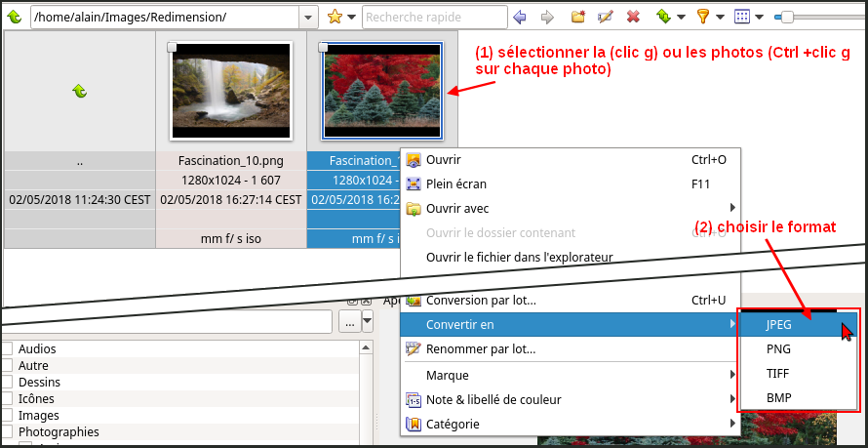The width and height of the screenshot is (868, 448).
Task: Click the yellow filter funnel icon
Action: pyautogui.click(x=702, y=17)
